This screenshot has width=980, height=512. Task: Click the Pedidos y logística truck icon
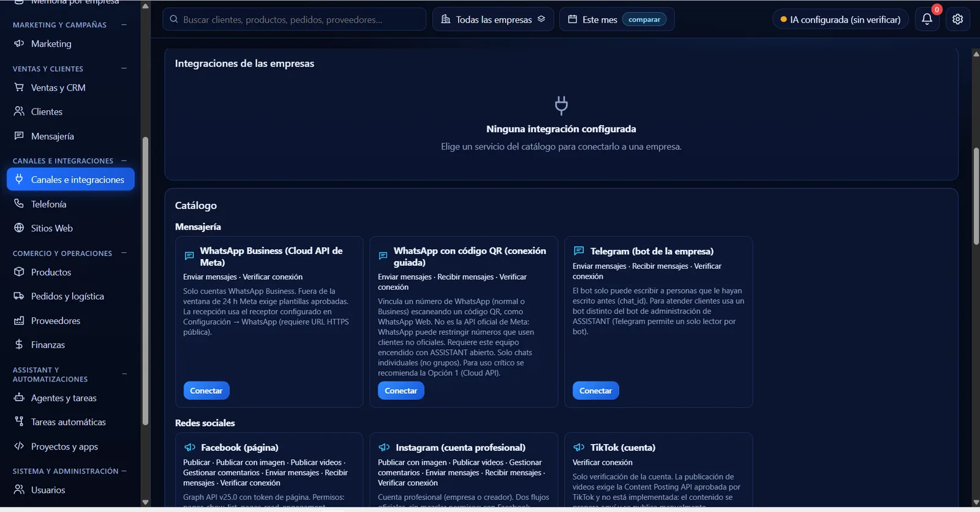pos(19,296)
